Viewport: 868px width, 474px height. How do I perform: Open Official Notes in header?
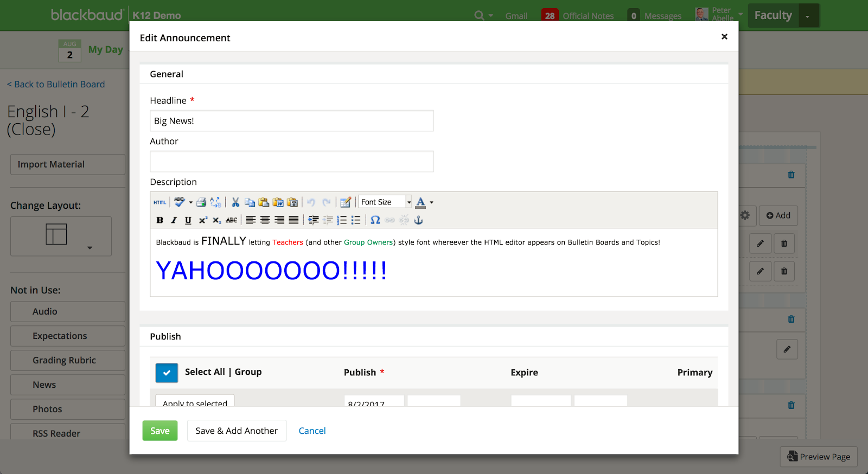(578, 16)
